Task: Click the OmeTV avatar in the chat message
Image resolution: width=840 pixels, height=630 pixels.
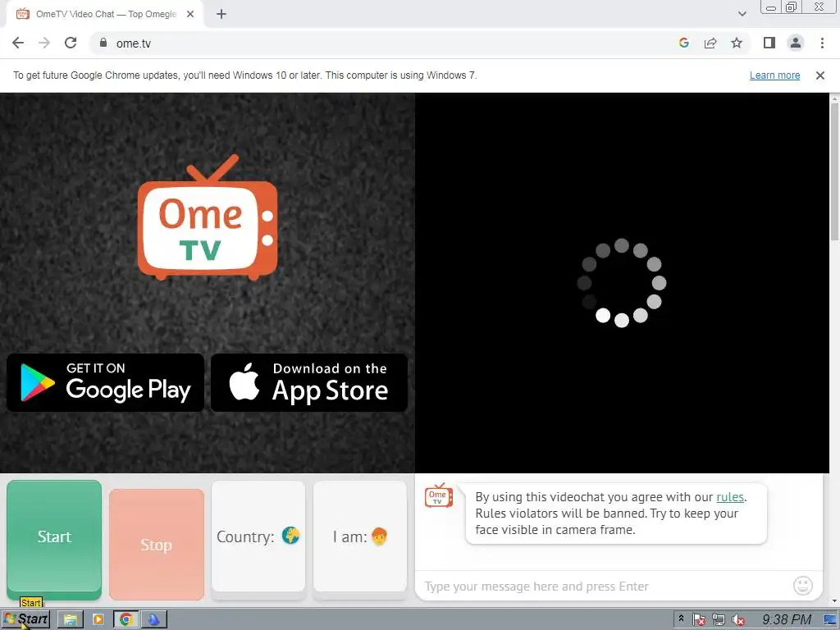Action: pos(438,495)
